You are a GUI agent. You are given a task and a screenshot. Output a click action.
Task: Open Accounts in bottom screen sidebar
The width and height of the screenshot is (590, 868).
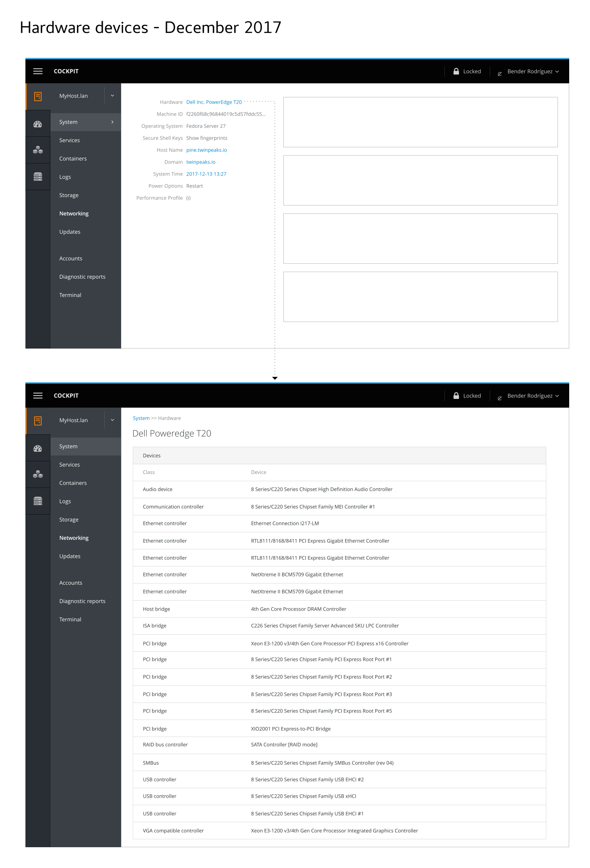(71, 583)
